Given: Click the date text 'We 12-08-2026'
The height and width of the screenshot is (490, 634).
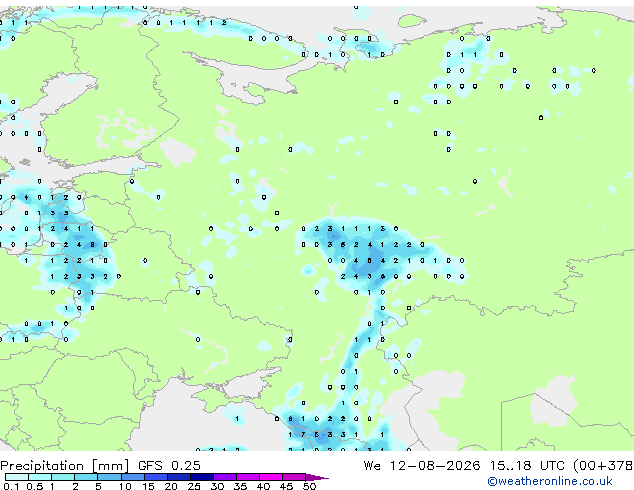Looking at the screenshot, I should 422,466.
